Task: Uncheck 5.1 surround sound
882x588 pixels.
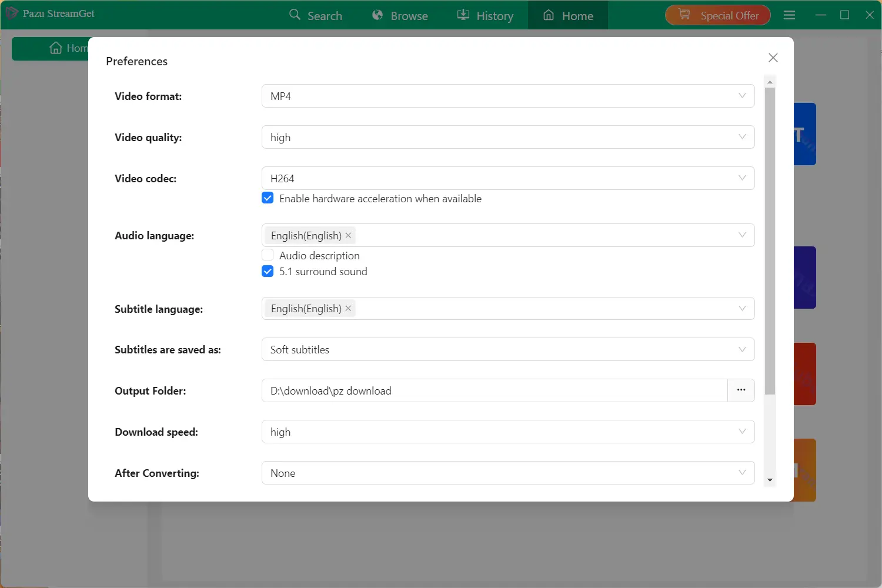Action: click(x=268, y=271)
